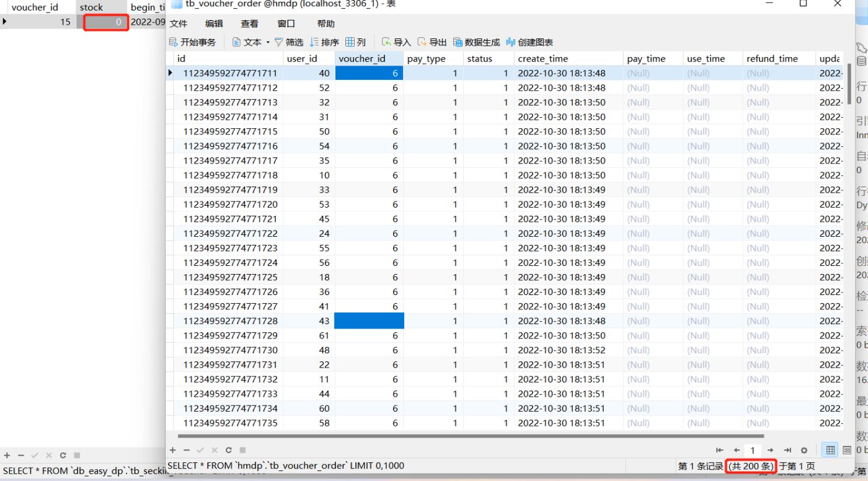The height and width of the screenshot is (481, 868).
Task: Switch to form view at bottom right
Action: pyautogui.click(x=847, y=450)
